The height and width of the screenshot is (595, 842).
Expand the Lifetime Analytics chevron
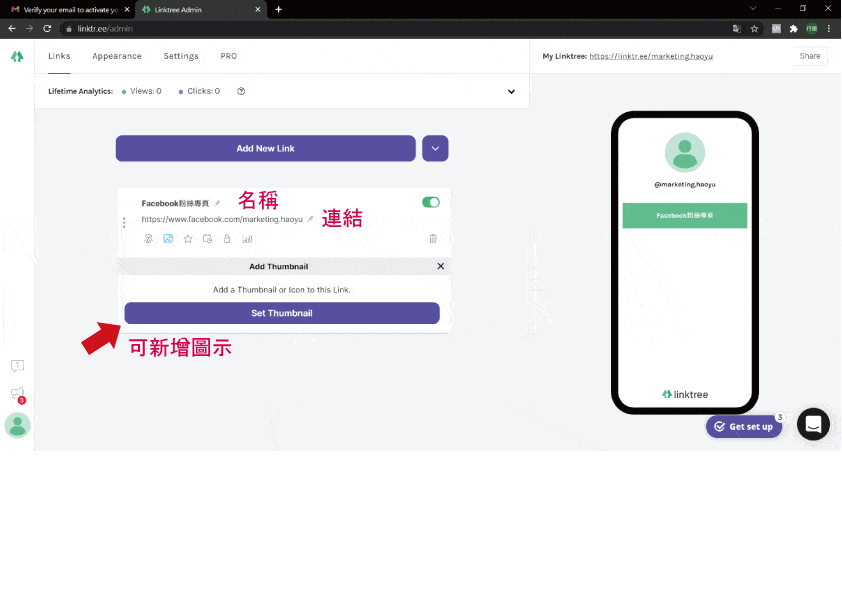[x=511, y=91]
